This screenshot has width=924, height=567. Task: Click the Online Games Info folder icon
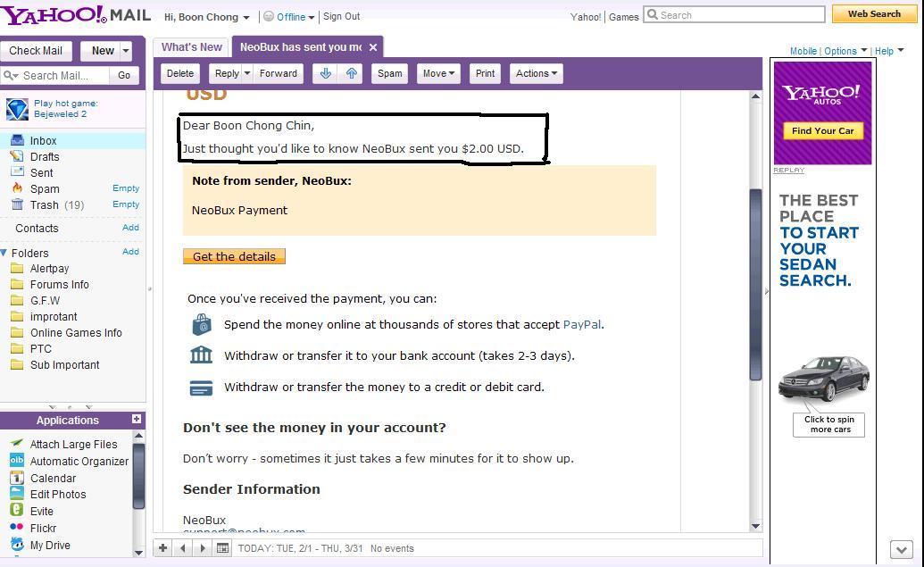click(x=18, y=332)
